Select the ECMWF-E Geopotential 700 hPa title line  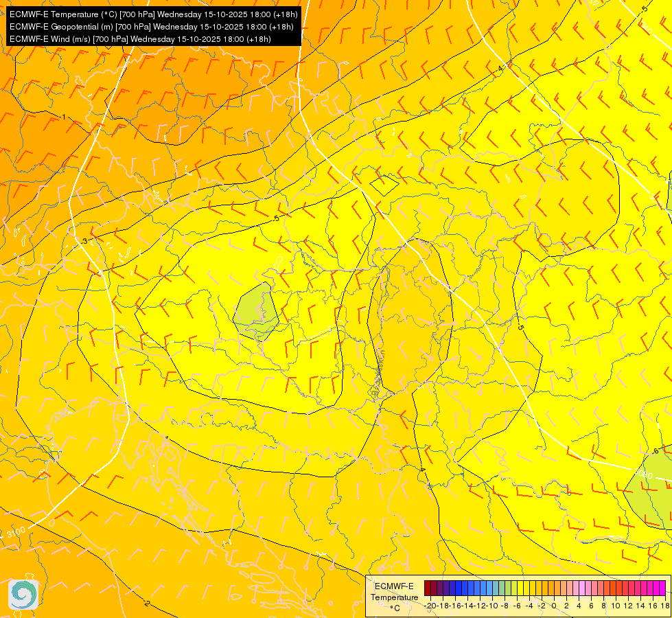151,27
